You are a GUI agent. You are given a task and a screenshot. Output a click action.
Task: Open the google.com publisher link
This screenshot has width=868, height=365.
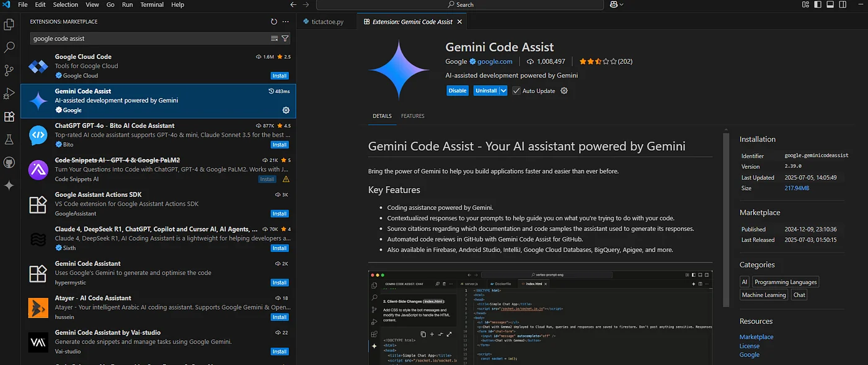(494, 61)
